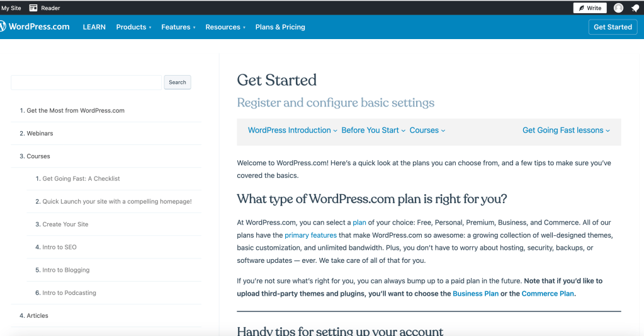Image resolution: width=644 pixels, height=336 pixels.
Task: Expand the Products dropdown menu
Action: point(133,27)
